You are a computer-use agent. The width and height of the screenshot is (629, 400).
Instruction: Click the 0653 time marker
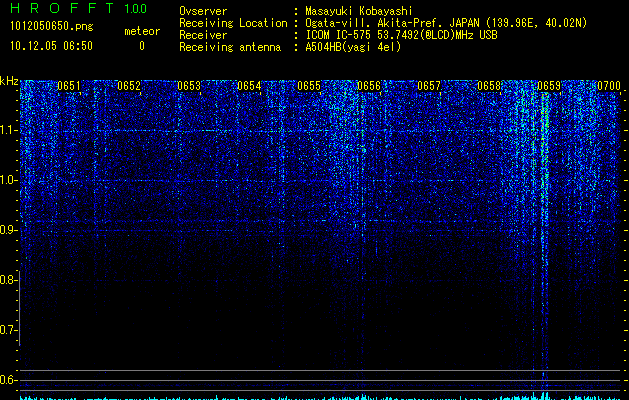click(189, 86)
